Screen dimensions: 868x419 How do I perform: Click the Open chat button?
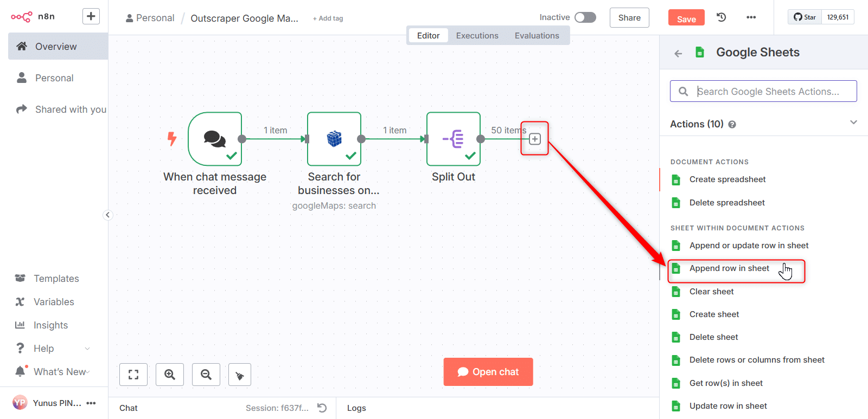(488, 372)
